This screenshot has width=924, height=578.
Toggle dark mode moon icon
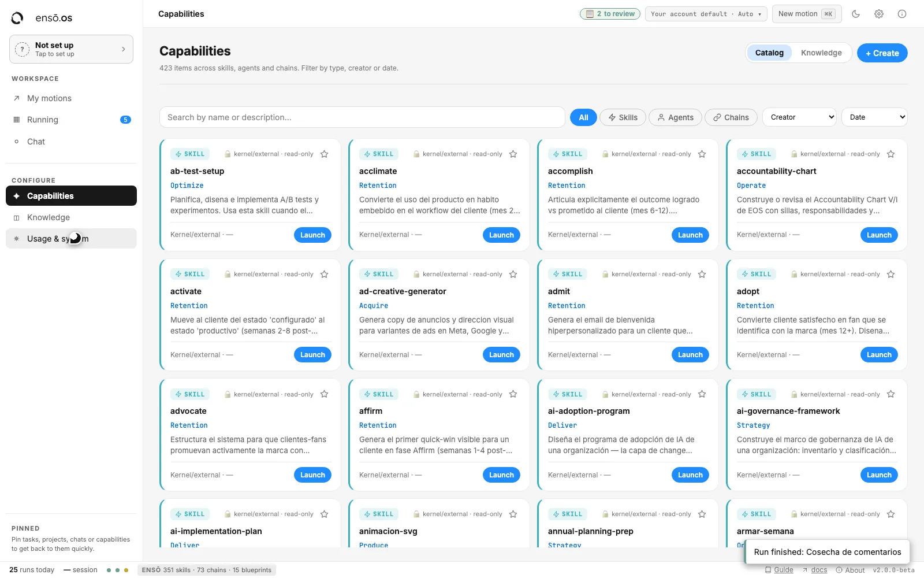[x=856, y=14]
